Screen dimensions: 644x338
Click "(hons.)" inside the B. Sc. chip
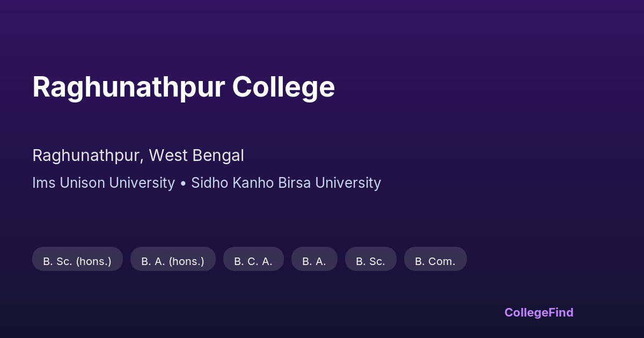94,261
